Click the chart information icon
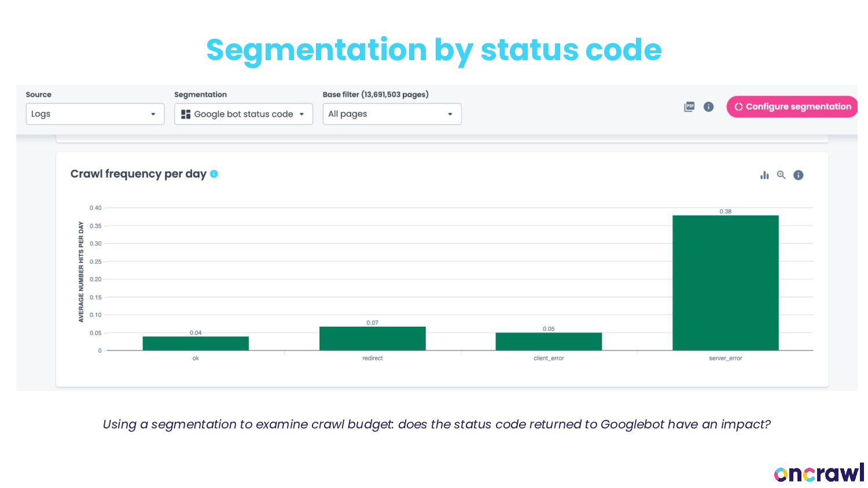 (x=799, y=175)
